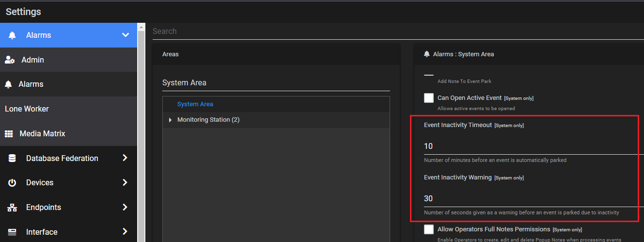The width and height of the screenshot is (644, 242).
Task: Click the bell icon in Alarms header
Action: click(x=12, y=35)
